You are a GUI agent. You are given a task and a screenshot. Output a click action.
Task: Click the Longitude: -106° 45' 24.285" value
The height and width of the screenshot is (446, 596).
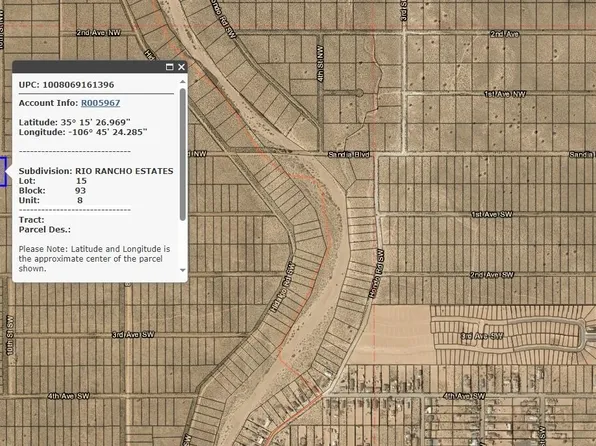pyautogui.click(x=83, y=132)
